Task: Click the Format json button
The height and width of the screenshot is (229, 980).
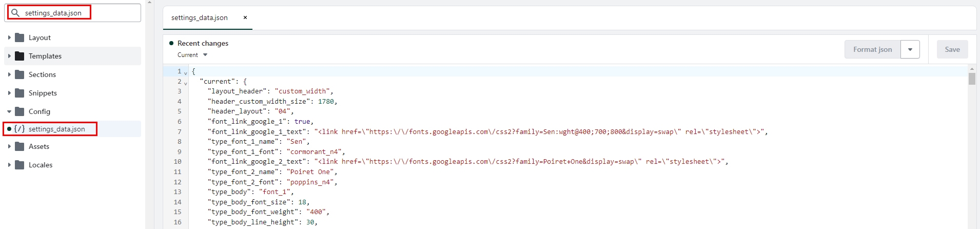Action: click(x=872, y=50)
